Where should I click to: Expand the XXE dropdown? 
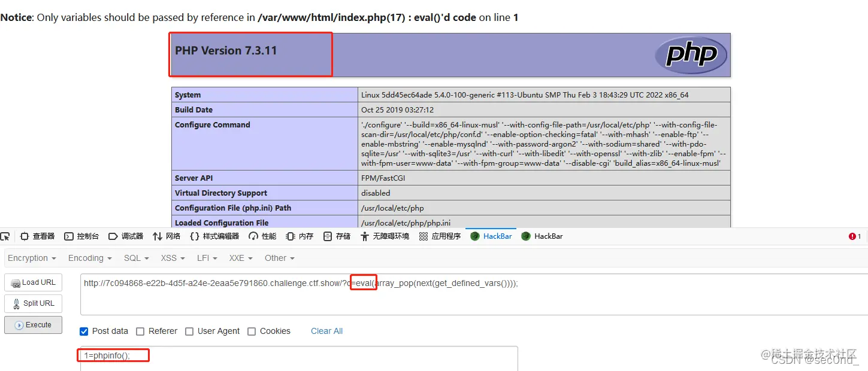(x=241, y=258)
